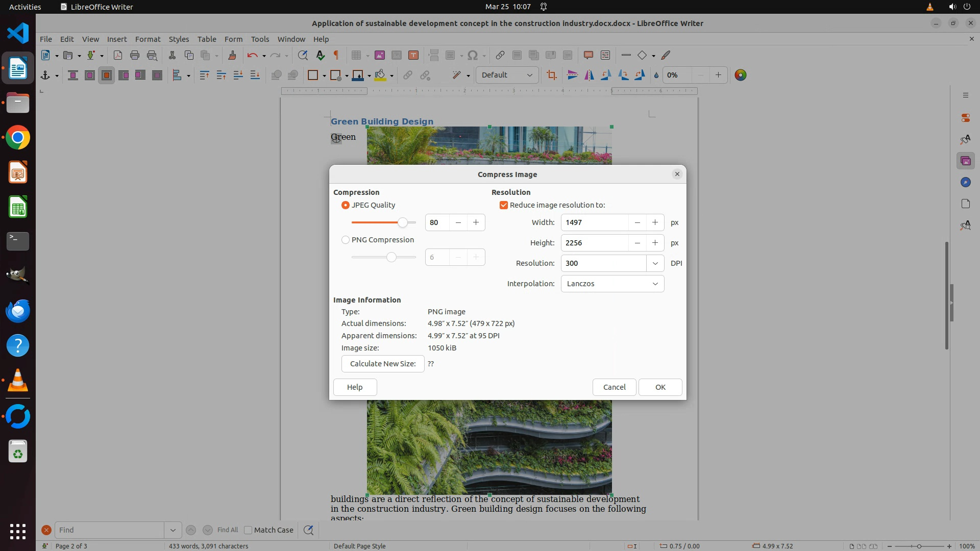Open the Gallery sidebar panel icon
Screen dimensions: 980x551
click(x=965, y=161)
